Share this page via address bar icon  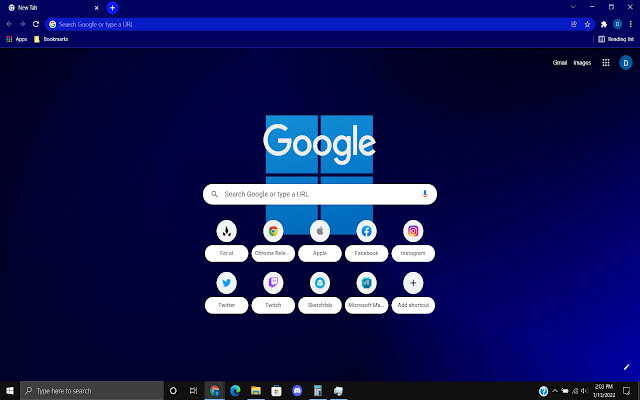pos(574,24)
